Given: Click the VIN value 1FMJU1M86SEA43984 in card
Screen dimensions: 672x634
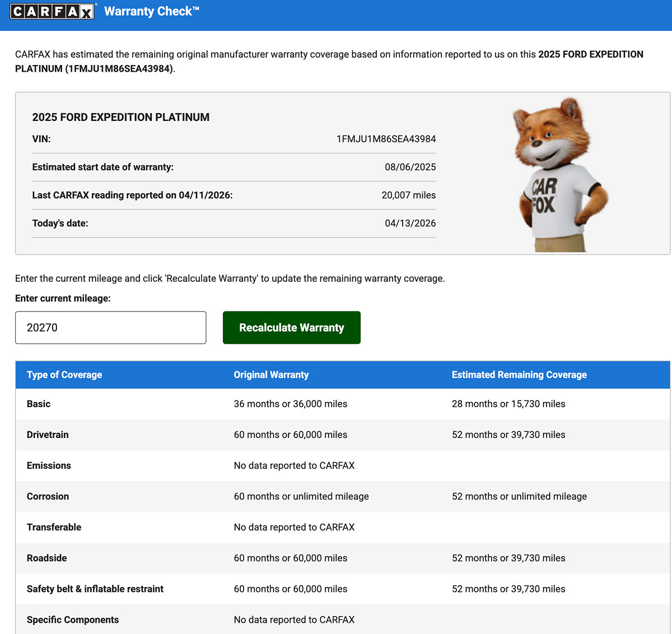Looking at the screenshot, I should click(386, 139).
